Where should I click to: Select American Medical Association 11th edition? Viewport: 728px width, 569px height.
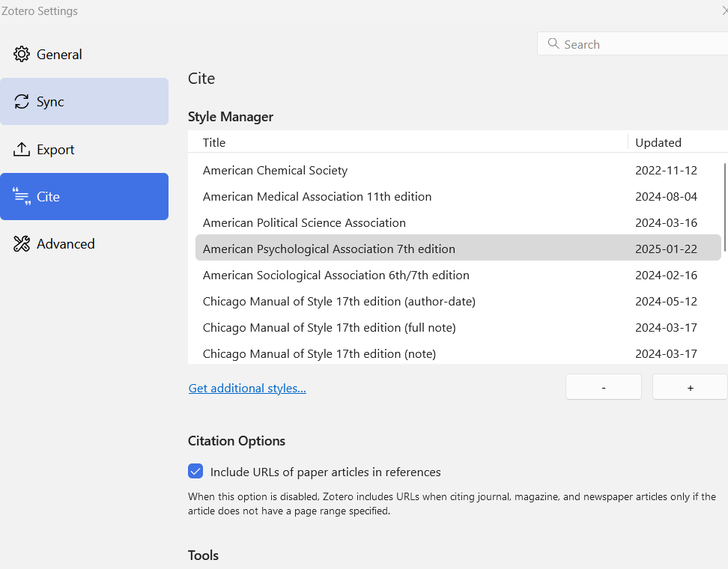(317, 197)
